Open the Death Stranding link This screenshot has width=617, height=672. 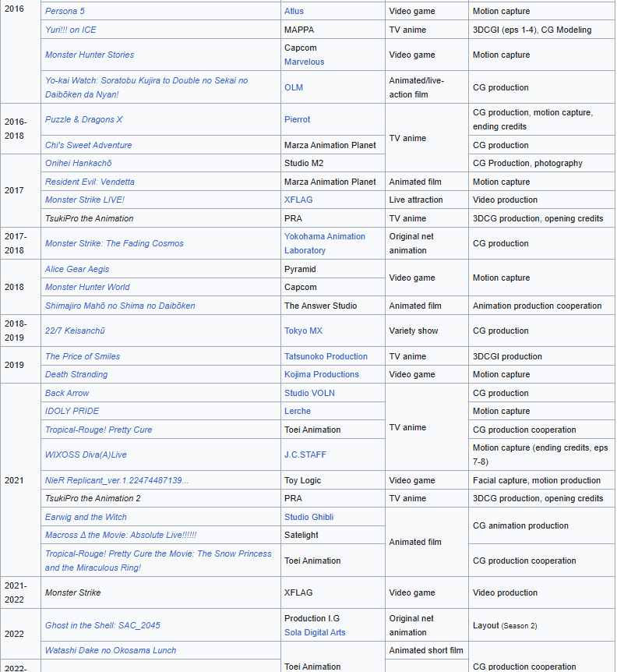point(76,374)
